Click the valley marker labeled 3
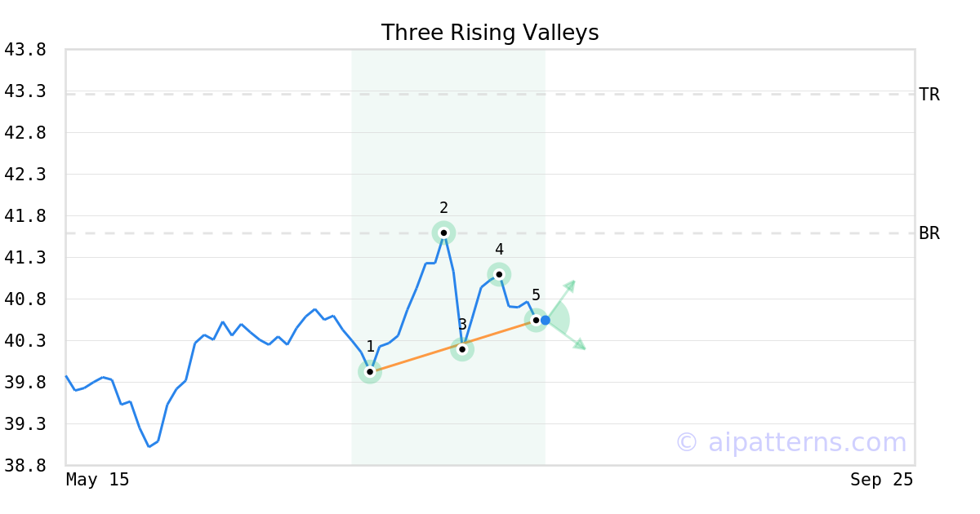Screen dimensions: 980x514 462,349
